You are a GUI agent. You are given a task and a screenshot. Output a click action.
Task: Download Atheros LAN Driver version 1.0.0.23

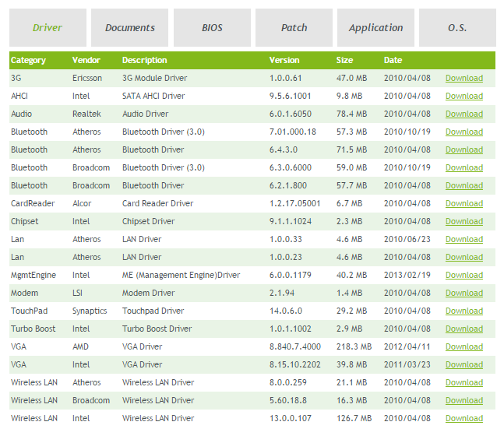(x=464, y=258)
